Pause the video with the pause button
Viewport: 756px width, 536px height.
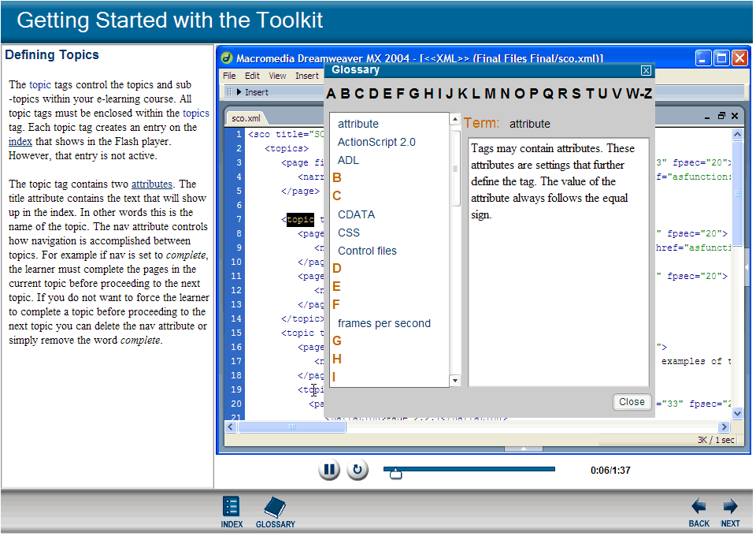329,471
